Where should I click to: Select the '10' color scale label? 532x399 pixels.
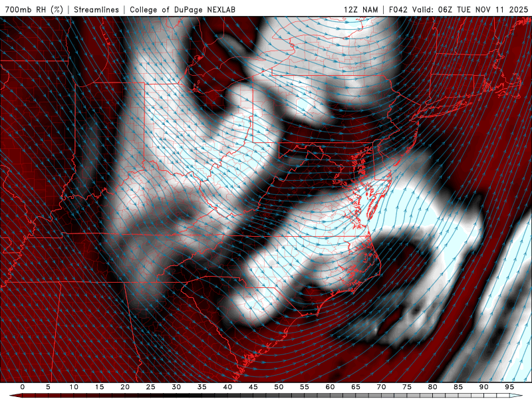[74, 387]
